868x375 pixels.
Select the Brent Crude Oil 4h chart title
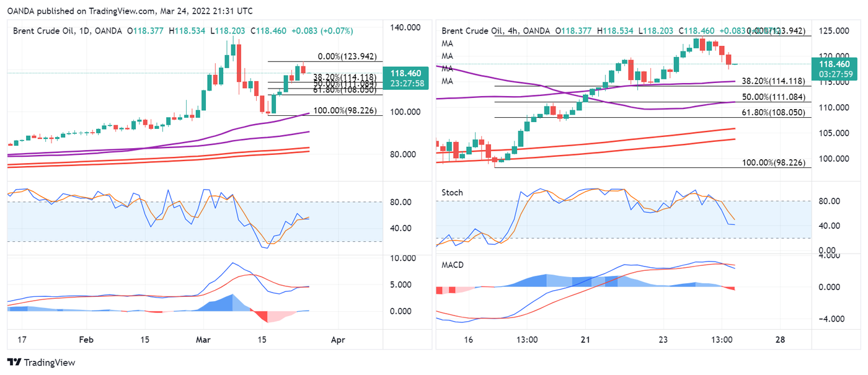(495, 30)
